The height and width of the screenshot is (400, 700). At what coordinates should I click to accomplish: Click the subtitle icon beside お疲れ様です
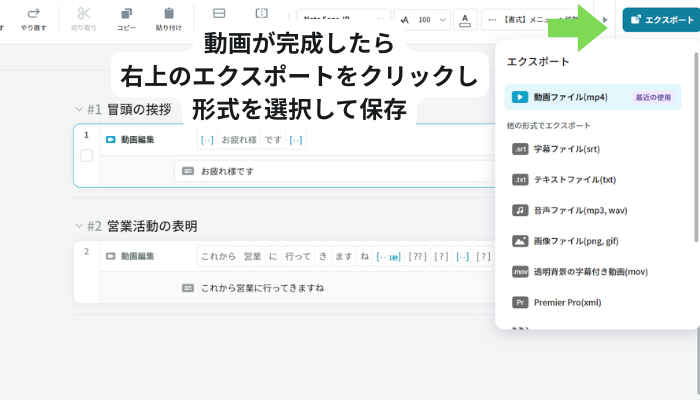click(188, 171)
